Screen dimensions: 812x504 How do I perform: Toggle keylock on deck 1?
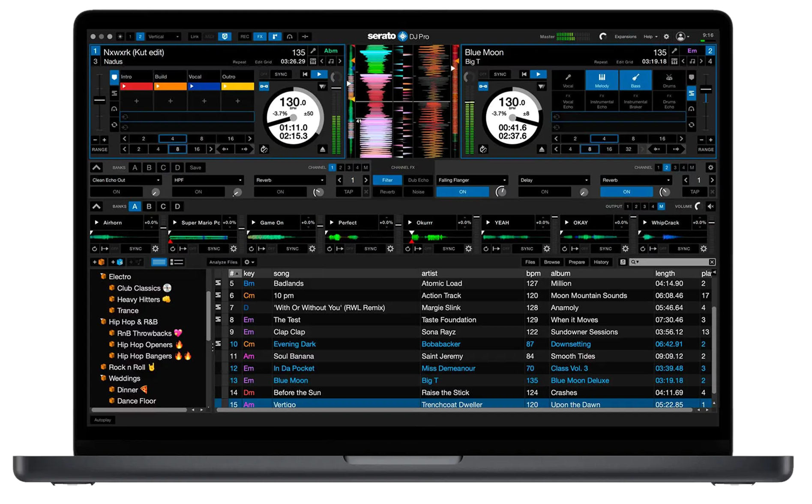tap(331, 61)
